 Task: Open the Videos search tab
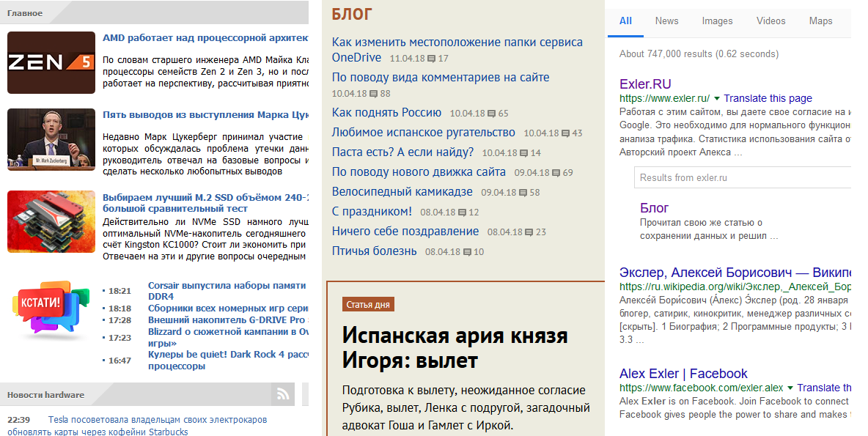(x=770, y=21)
